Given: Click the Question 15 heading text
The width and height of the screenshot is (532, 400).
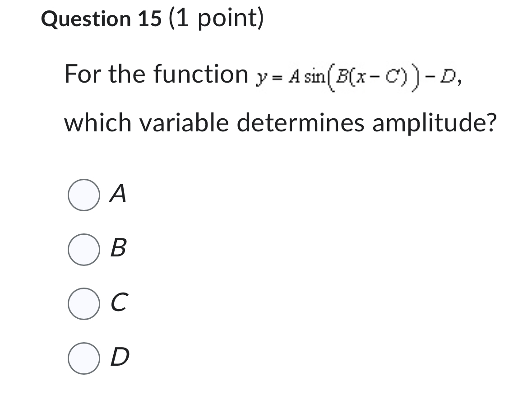Looking at the screenshot, I should [101, 19].
